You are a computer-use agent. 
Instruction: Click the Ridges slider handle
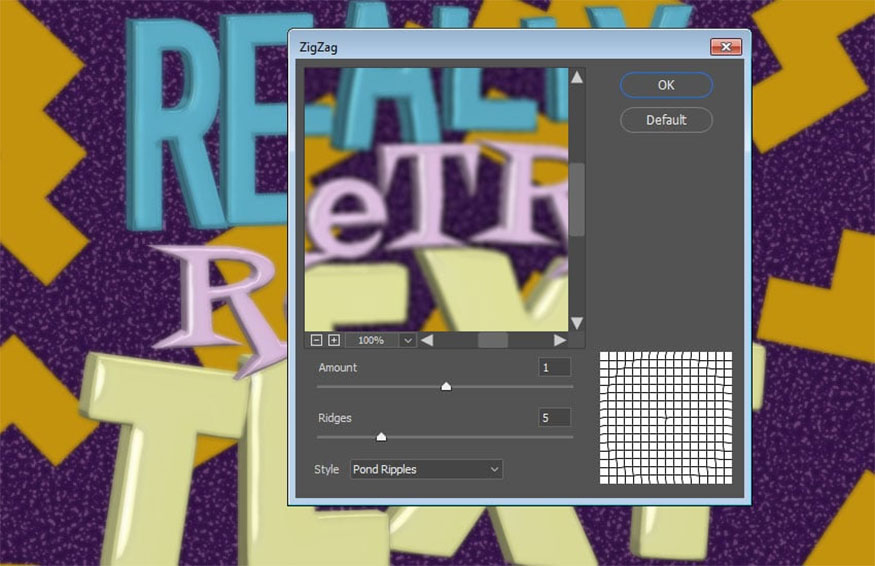click(x=381, y=437)
